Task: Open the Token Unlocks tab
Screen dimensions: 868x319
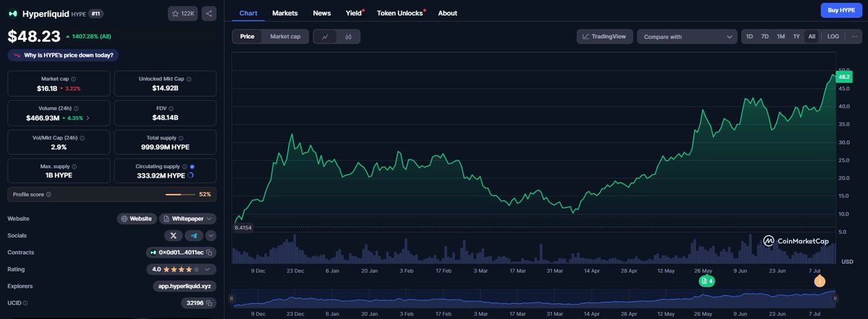Action: pyautogui.click(x=401, y=13)
